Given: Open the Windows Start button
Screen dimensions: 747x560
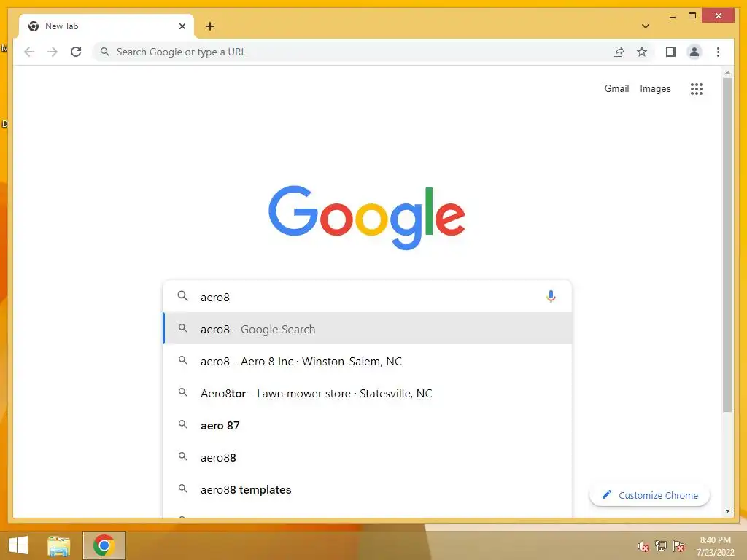Looking at the screenshot, I should click(18, 545).
